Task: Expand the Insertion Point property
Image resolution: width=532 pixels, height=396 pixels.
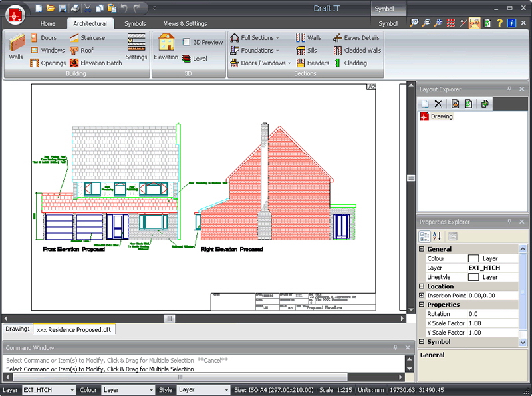Action: click(422, 296)
